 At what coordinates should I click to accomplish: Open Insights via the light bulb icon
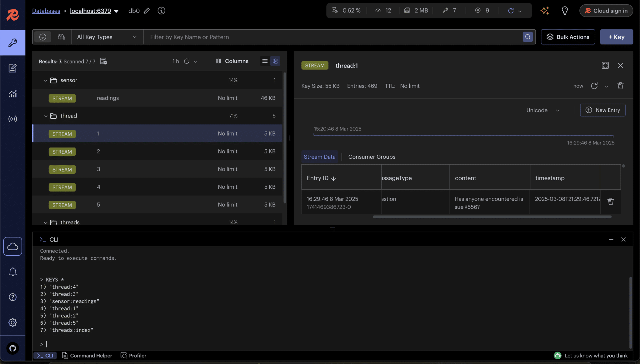pos(565,10)
